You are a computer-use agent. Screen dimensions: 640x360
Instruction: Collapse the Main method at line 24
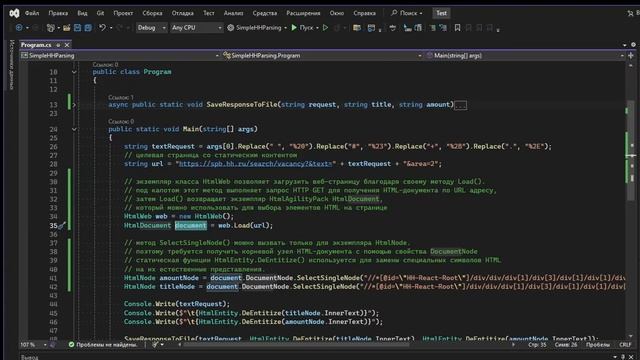click(x=74, y=129)
